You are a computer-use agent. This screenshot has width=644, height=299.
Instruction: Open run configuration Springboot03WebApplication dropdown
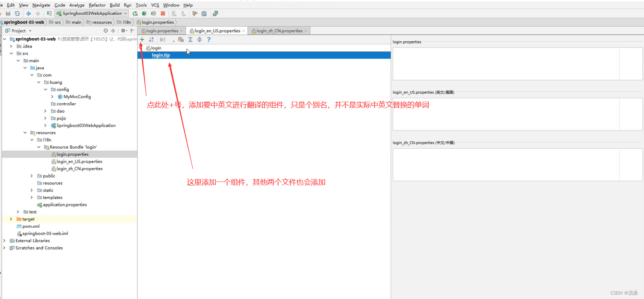[x=92, y=13]
